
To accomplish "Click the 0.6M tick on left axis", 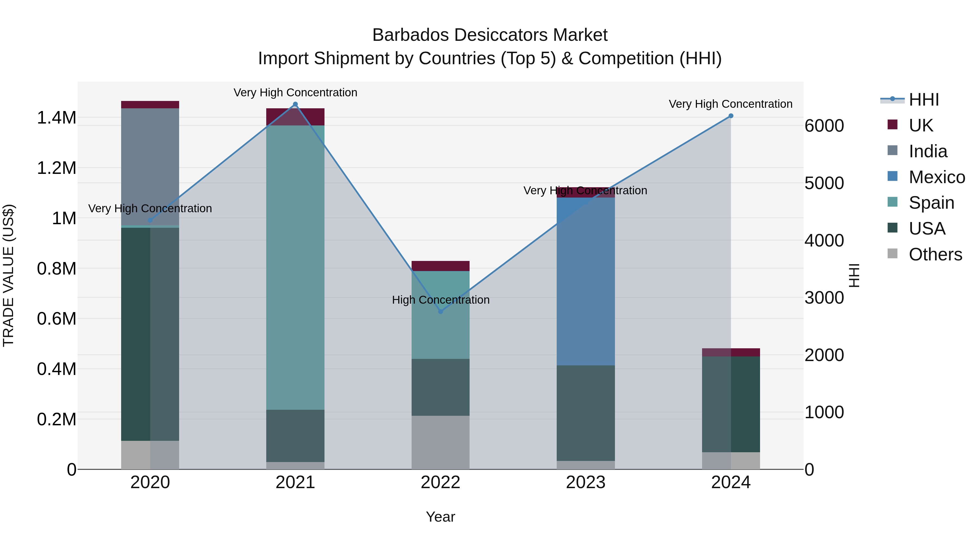I will [57, 319].
